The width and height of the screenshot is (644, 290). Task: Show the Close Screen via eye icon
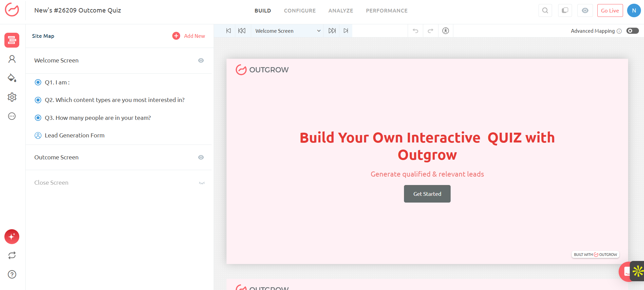coord(202,183)
